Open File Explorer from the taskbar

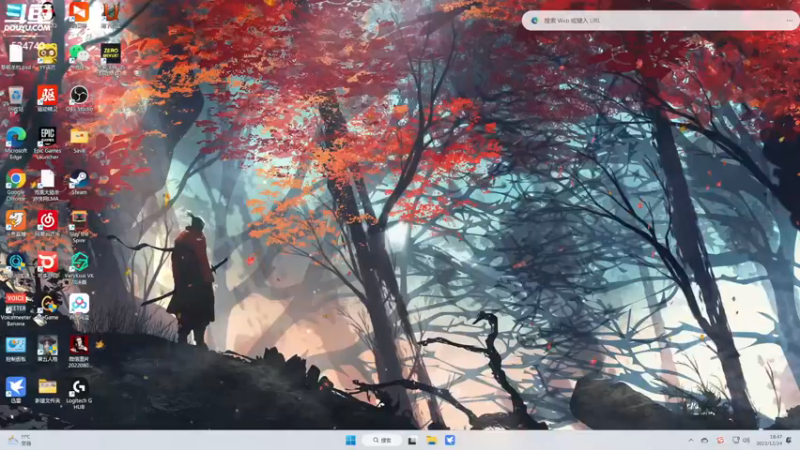(x=432, y=440)
